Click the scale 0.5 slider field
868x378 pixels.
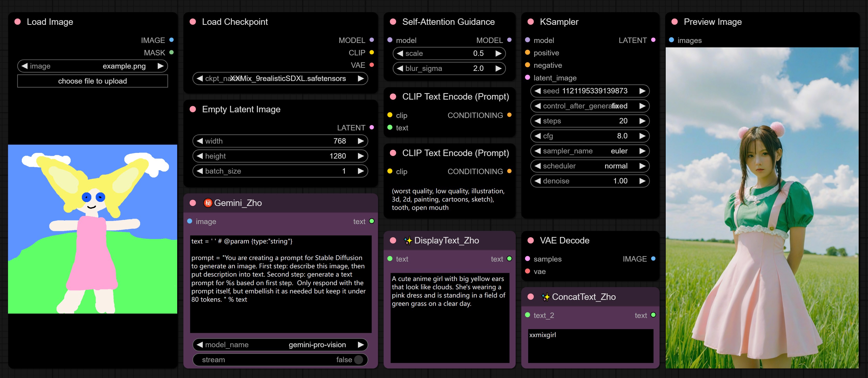(x=449, y=54)
